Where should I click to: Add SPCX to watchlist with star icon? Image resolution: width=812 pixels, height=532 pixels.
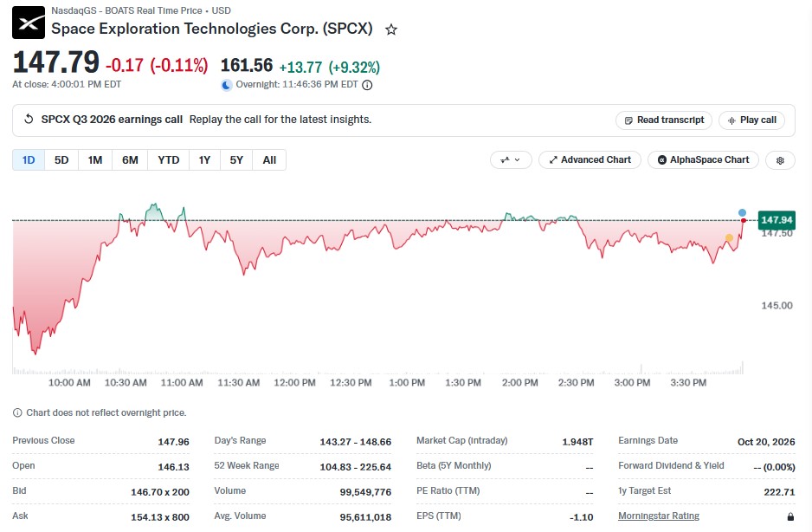click(x=391, y=29)
